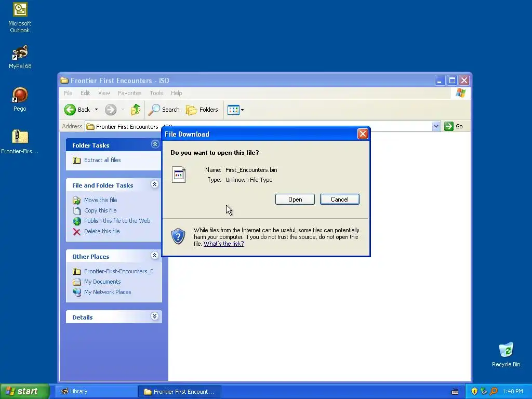532x399 pixels.
Task: Click the Move this file icon
Action: (77, 200)
